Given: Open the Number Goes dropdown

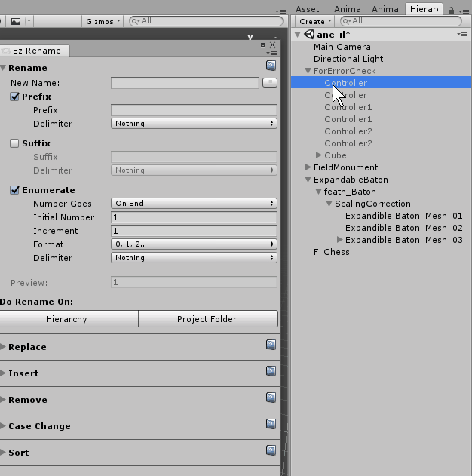Looking at the screenshot, I should pyautogui.click(x=194, y=204).
